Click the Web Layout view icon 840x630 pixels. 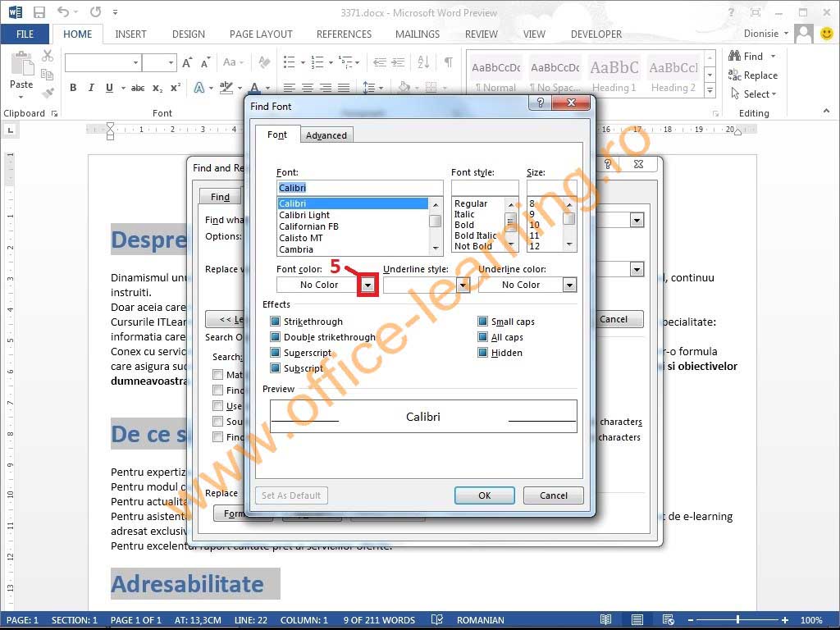pos(668,620)
